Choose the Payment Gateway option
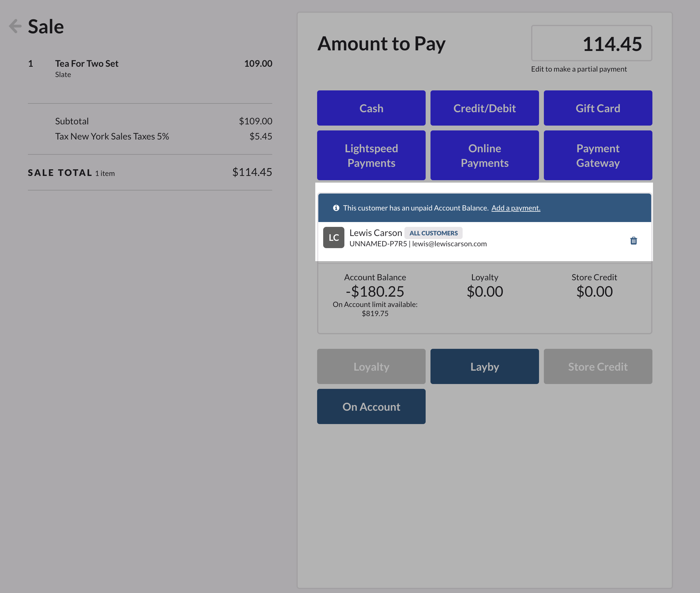The image size is (700, 593). (598, 155)
